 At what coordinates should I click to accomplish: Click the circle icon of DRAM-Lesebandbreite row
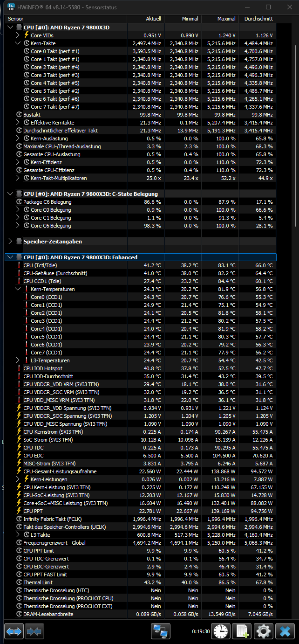19,614
